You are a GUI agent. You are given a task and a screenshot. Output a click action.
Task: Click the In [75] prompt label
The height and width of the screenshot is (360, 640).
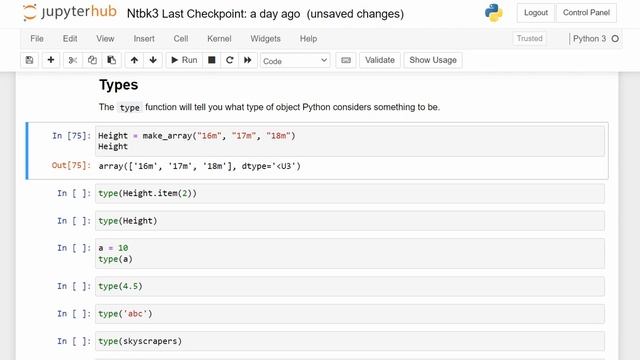(71, 136)
